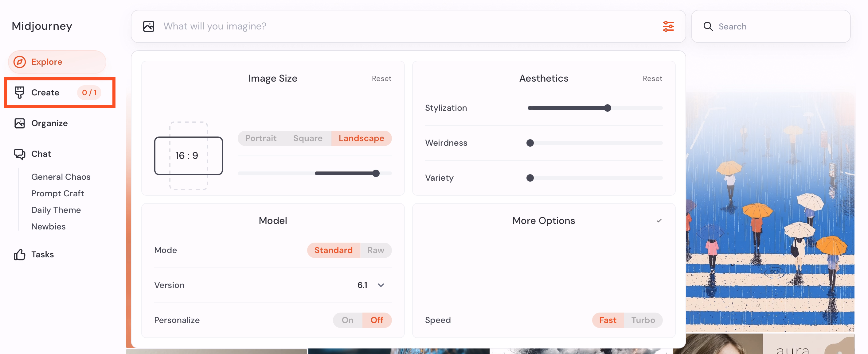
Task: Open the Daily Theme chat room
Action: point(56,210)
